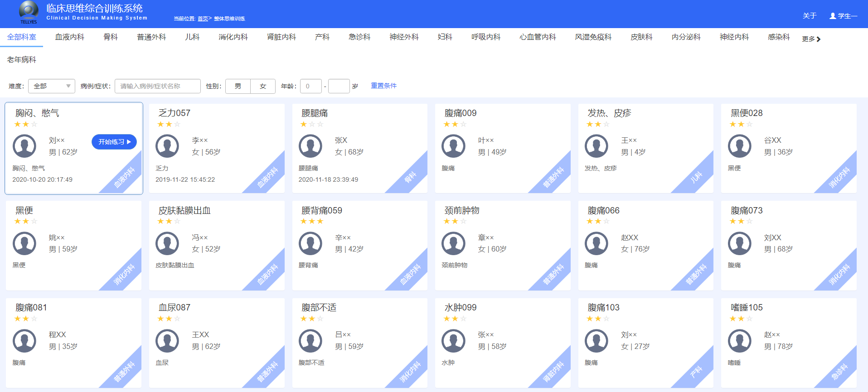
Task: Click avatar icon in 黑便028 card
Action: pos(739,146)
